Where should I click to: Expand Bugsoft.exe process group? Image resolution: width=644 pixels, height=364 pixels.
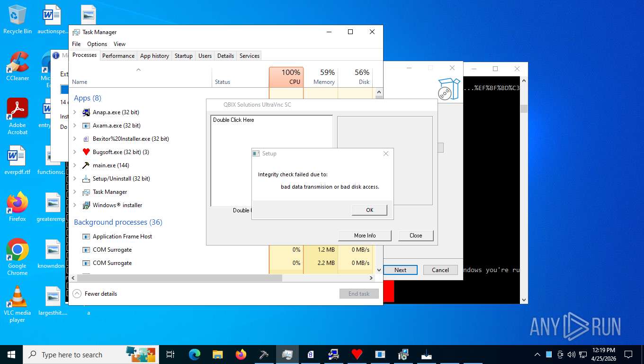pos(75,152)
